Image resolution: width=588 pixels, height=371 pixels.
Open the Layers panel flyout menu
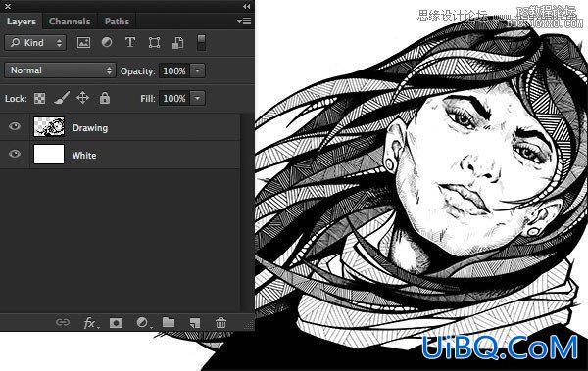click(244, 22)
